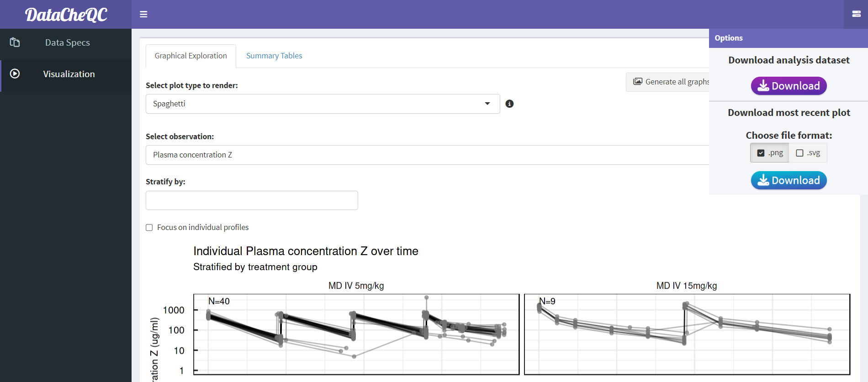The width and height of the screenshot is (868, 382).
Task: Click the hamburger sidebar toggle icon
Action: (143, 14)
